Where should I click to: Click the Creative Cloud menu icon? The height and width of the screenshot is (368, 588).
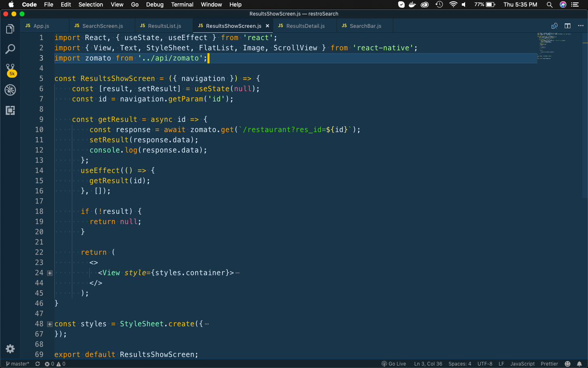click(x=425, y=4)
